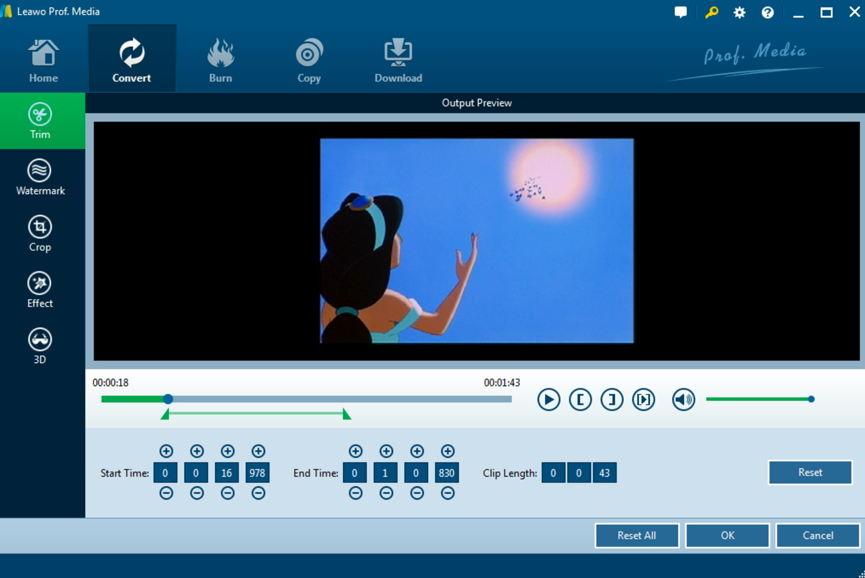Switch to the Home tab
Image resolution: width=865 pixels, height=578 pixels.
click(43, 57)
